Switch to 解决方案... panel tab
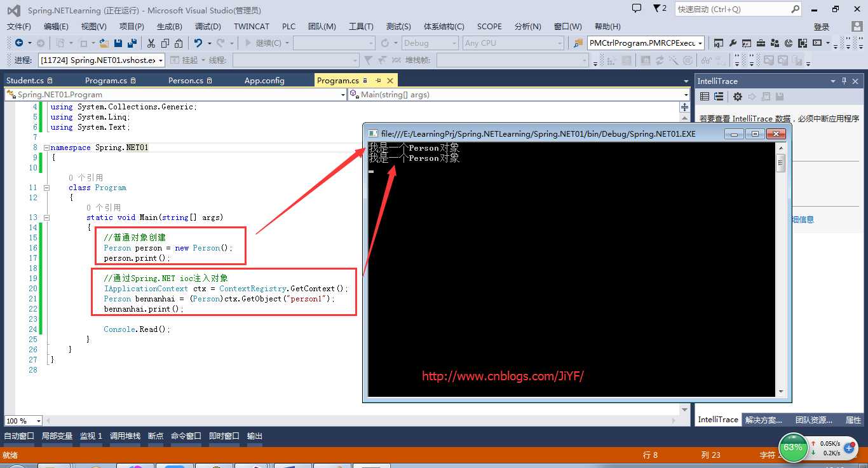This screenshot has height=468, width=868. click(x=764, y=420)
